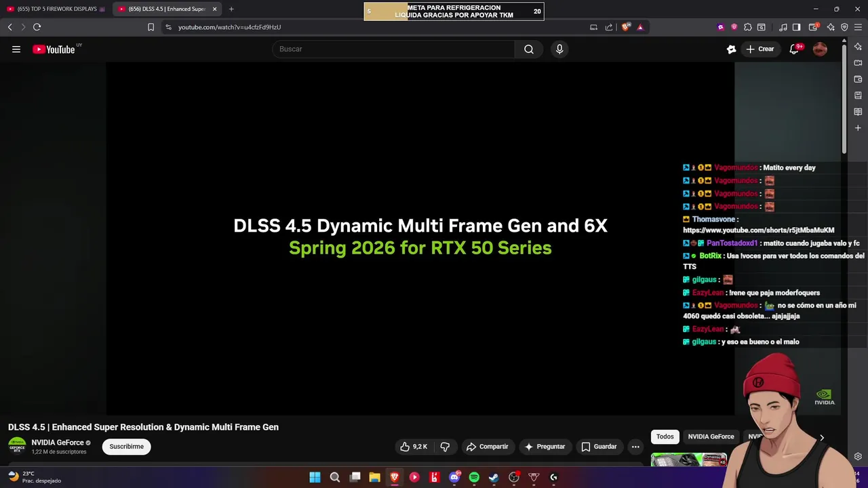868x488 pixels.
Task: Focus the Buscar search field
Action: [393, 49]
